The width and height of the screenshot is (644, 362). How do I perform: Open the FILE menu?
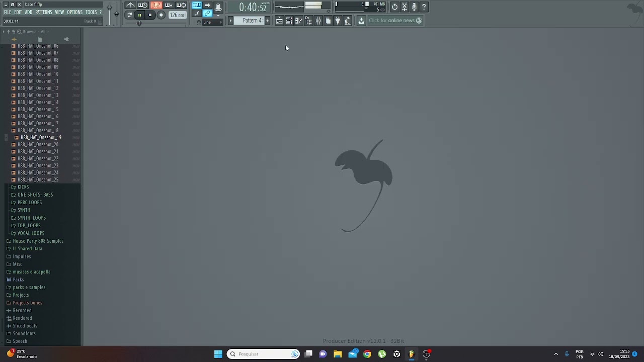pyautogui.click(x=8, y=12)
